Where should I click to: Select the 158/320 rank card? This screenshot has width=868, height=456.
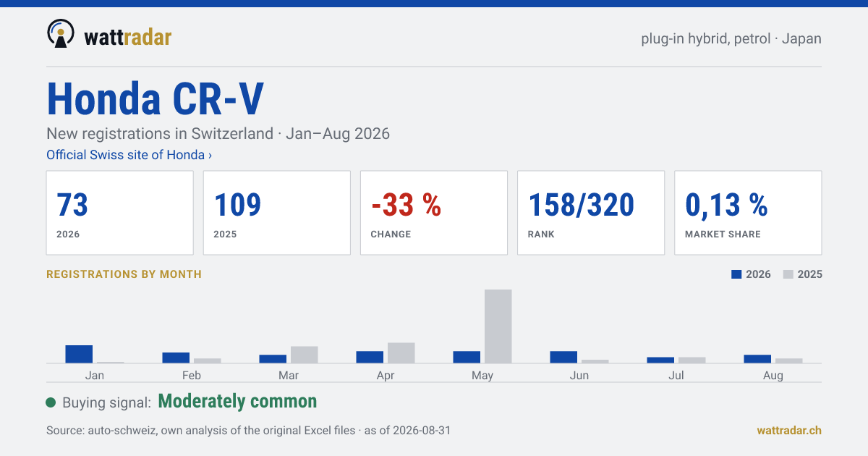pyautogui.click(x=591, y=213)
